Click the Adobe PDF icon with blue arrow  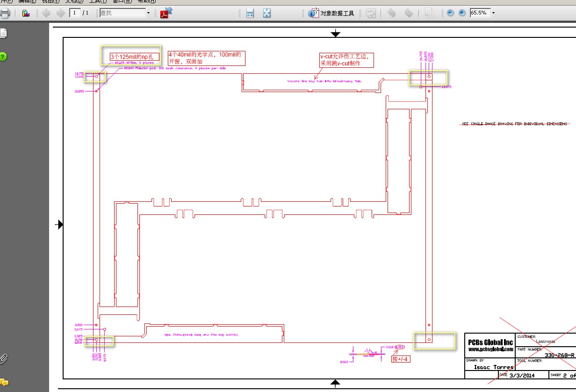(166, 13)
